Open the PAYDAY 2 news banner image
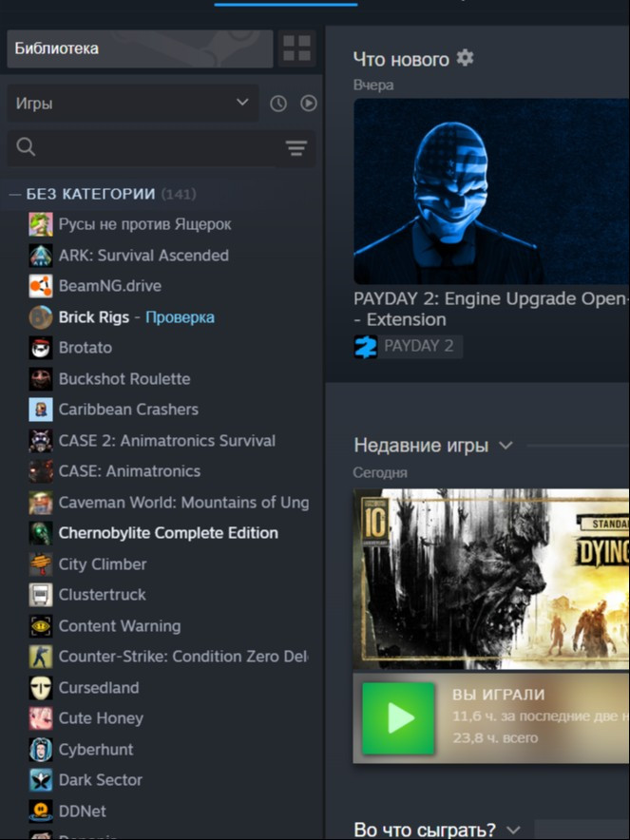The width and height of the screenshot is (630, 840). pyautogui.click(x=491, y=191)
